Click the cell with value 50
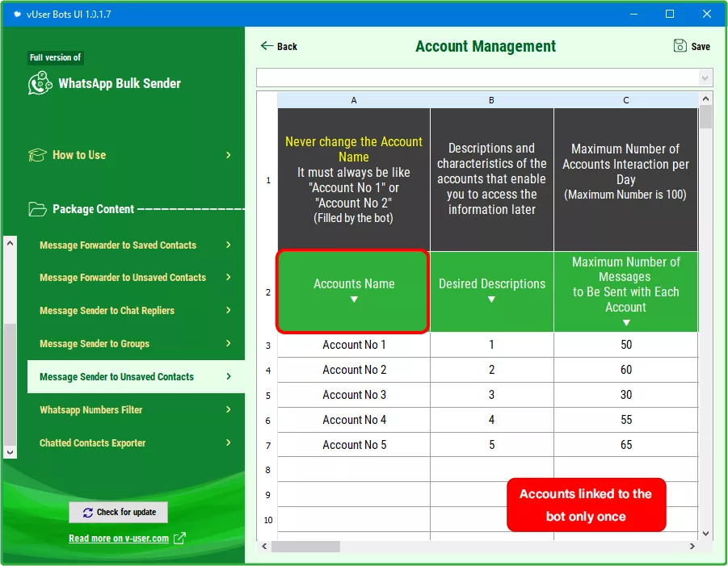This screenshot has height=566, width=728. coord(626,345)
